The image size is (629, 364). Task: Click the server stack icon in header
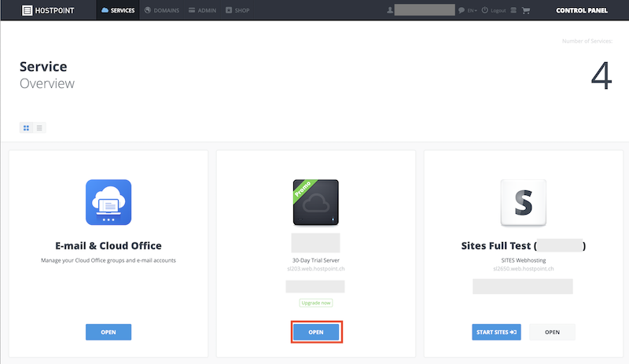click(513, 10)
